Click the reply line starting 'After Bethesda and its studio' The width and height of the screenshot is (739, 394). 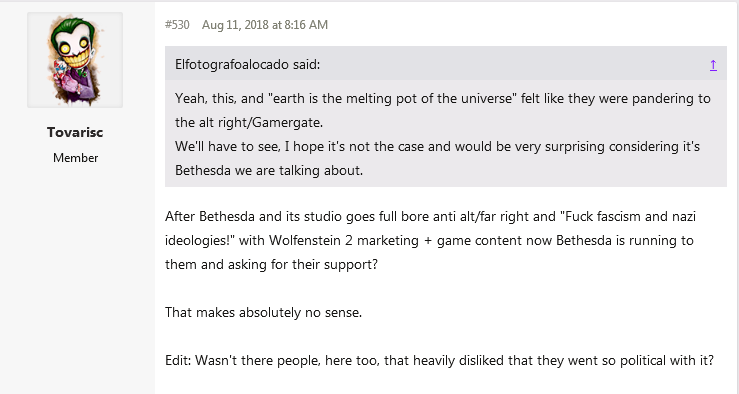click(x=430, y=217)
